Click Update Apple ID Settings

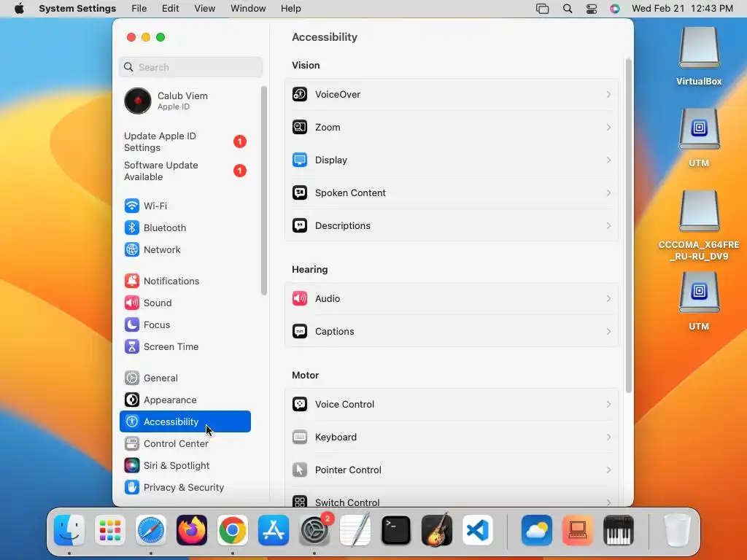(185, 142)
